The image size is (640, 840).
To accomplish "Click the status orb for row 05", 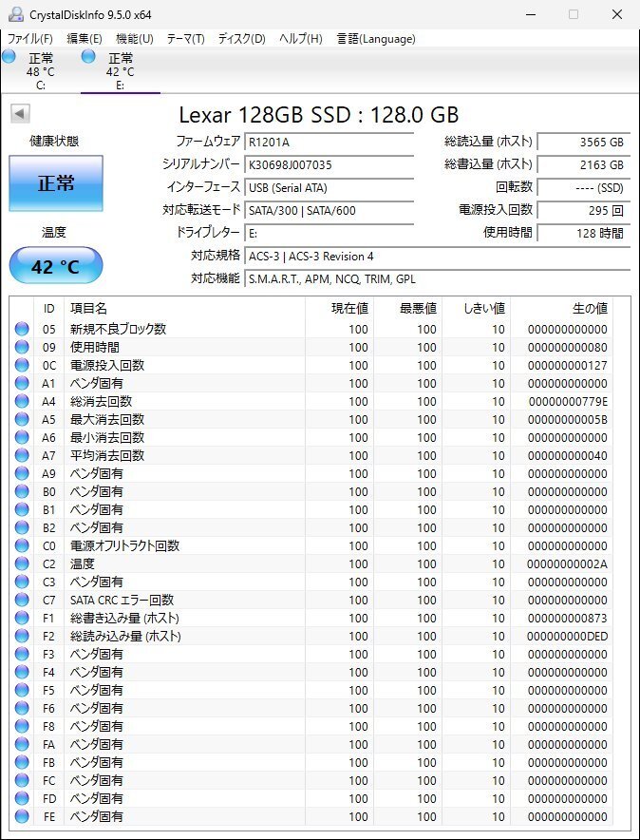I will (x=22, y=329).
